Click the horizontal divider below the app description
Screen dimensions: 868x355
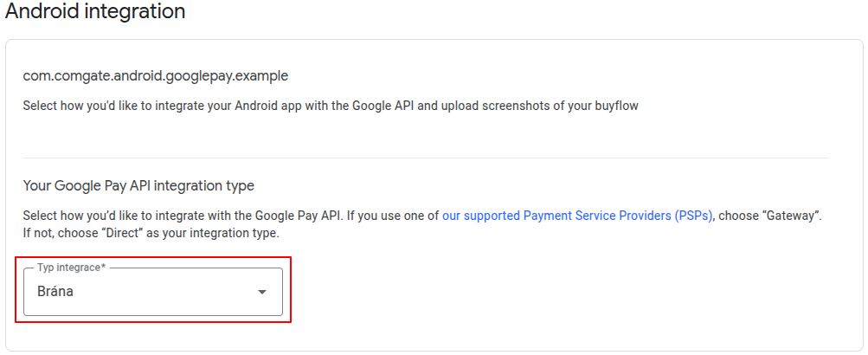pyautogui.click(x=425, y=158)
